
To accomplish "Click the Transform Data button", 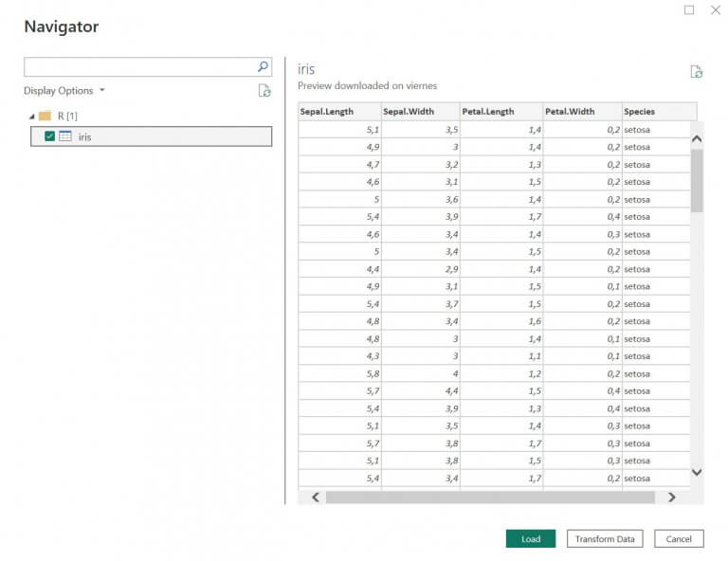I will tap(605, 539).
